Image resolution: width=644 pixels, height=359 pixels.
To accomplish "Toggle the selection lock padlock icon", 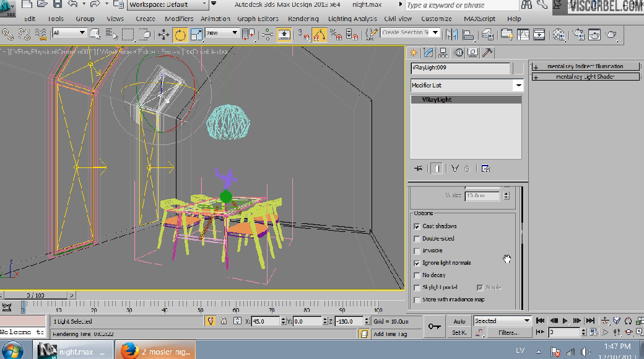I will point(224,321).
